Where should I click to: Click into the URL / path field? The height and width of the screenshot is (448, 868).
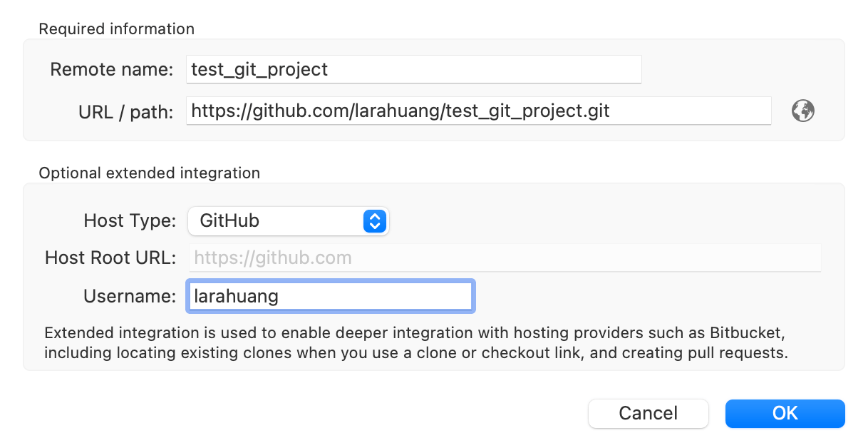click(477, 111)
